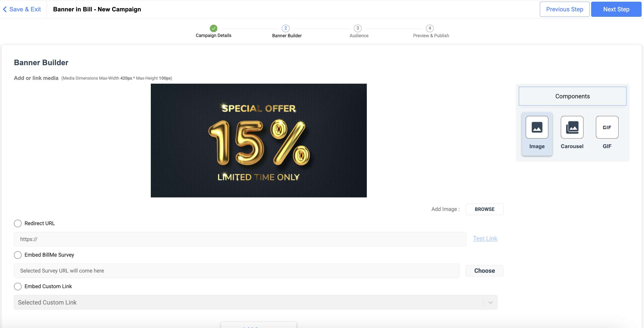This screenshot has height=328, width=644.
Task: Click the Next Step button
Action: (616, 9)
